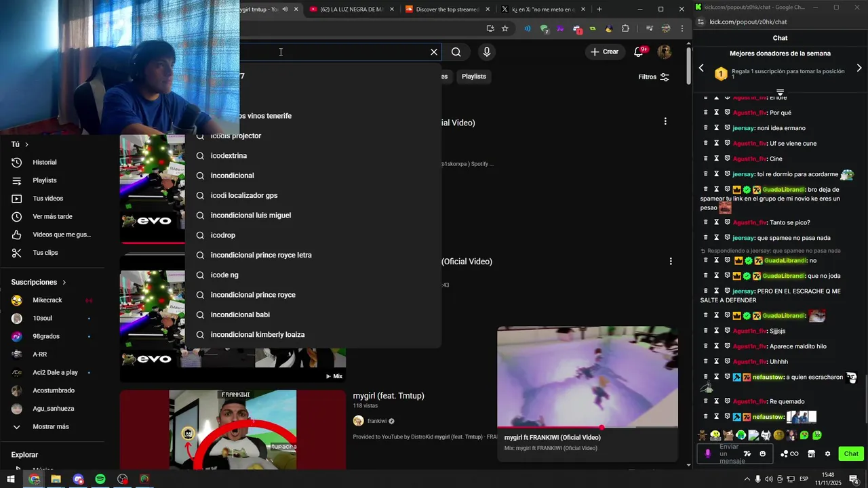Open Ver más tarde in the sidebar
868x488 pixels.
click(x=53, y=217)
